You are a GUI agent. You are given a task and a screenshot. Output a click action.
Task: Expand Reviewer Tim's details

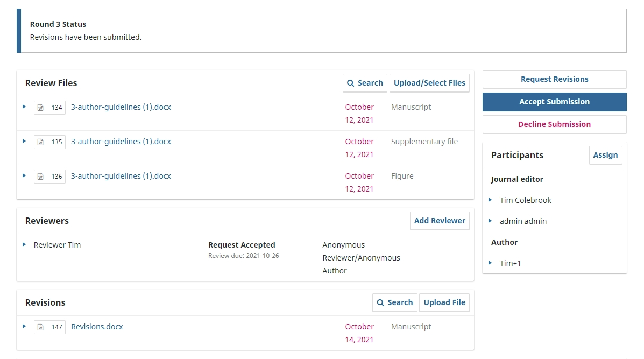click(24, 244)
